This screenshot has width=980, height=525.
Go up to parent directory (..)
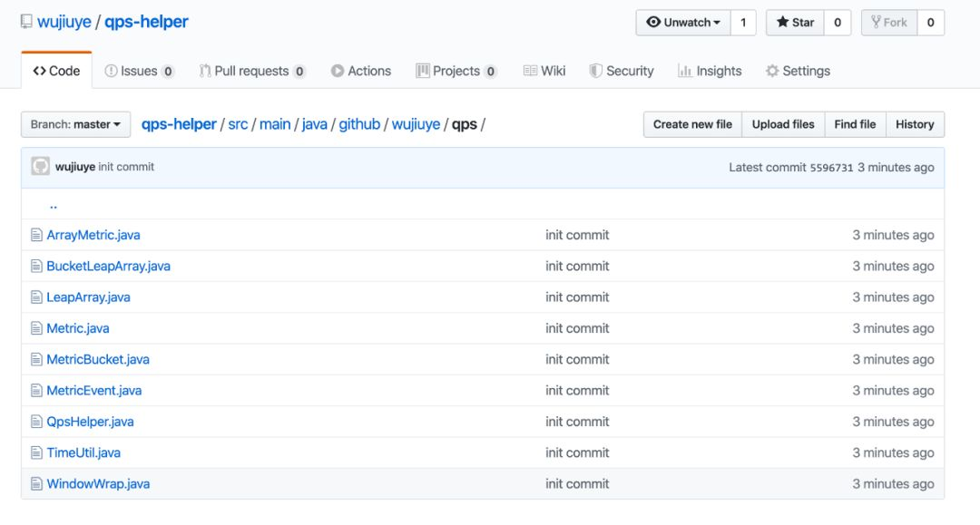[x=54, y=206]
